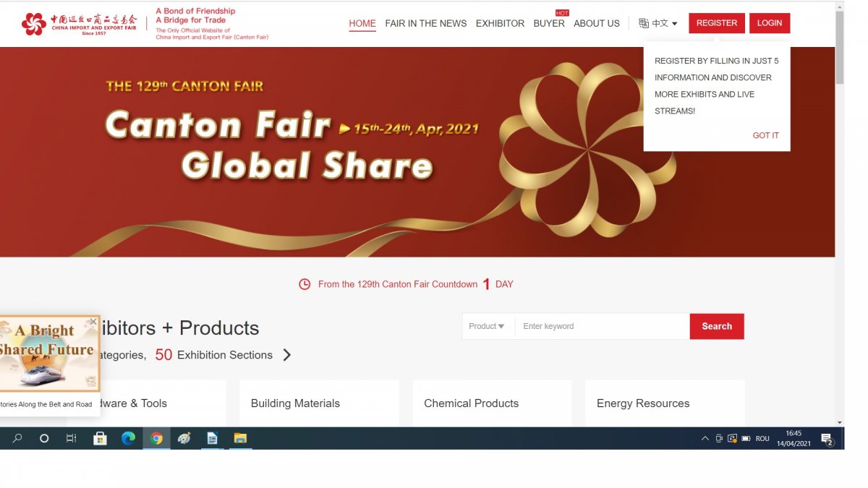Click the translate icon beside 中文
The width and height of the screenshot is (868, 488).
click(644, 23)
